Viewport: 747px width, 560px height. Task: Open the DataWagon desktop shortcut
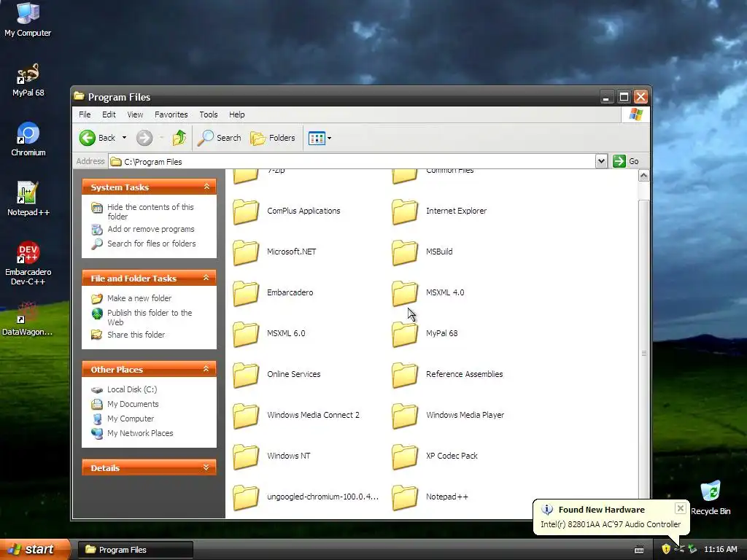[x=28, y=319]
